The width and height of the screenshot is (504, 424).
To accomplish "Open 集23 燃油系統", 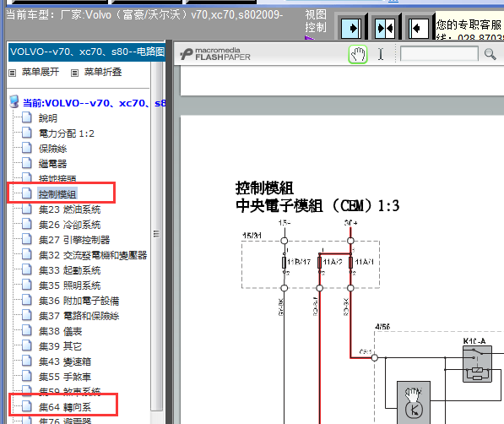I will pos(69,209).
